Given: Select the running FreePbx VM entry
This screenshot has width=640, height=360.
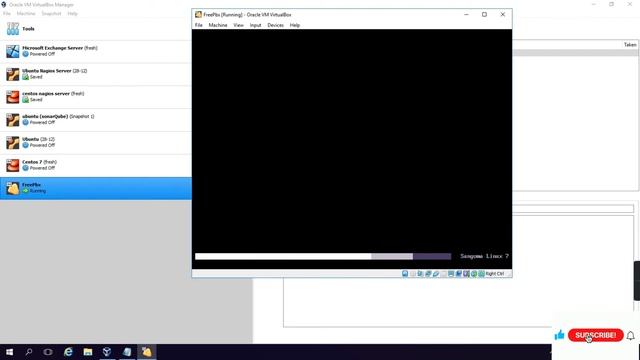Looking at the screenshot, I should click(x=96, y=189).
